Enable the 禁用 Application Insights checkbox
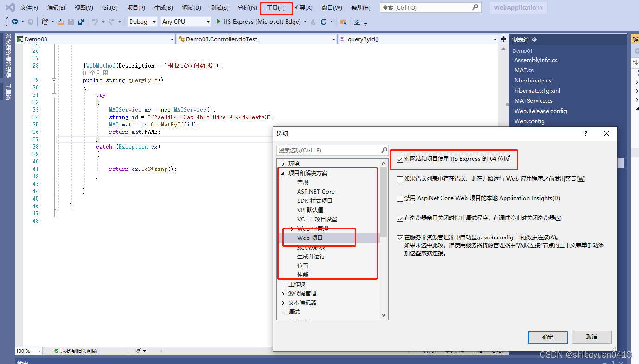 [x=400, y=198]
